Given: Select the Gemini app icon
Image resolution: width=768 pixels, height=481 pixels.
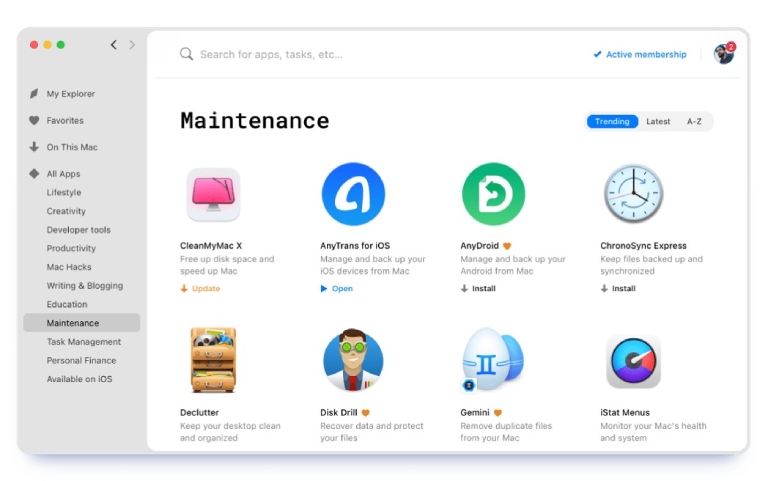Looking at the screenshot, I should pos(493,360).
